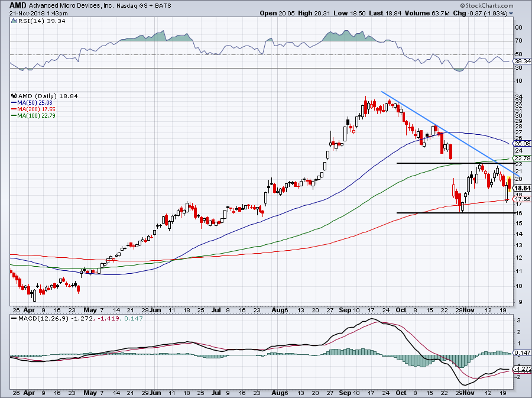Viewport: 532px width, 398px height.
Task: Click the 0.147 MACD histogram tag
Action: coord(523,353)
